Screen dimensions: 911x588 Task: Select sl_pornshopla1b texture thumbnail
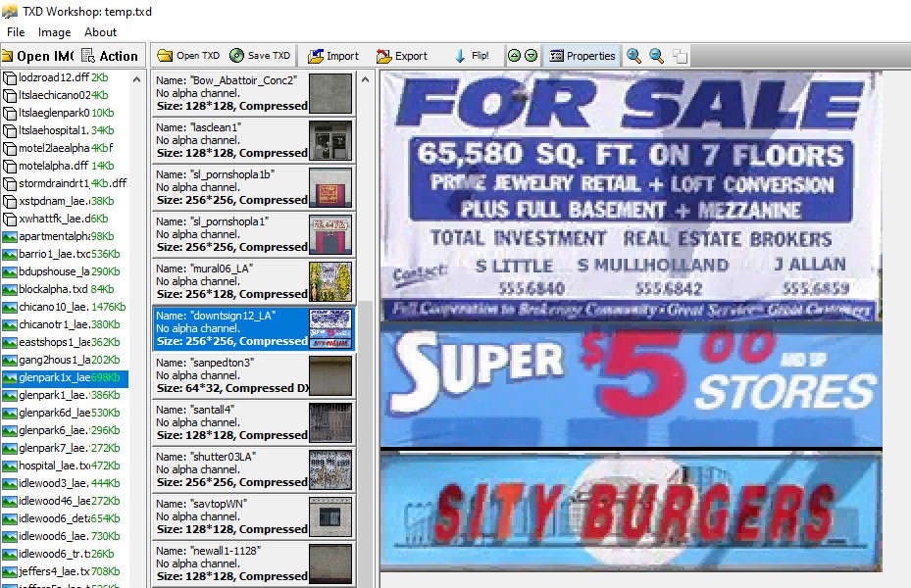(x=330, y=187)
